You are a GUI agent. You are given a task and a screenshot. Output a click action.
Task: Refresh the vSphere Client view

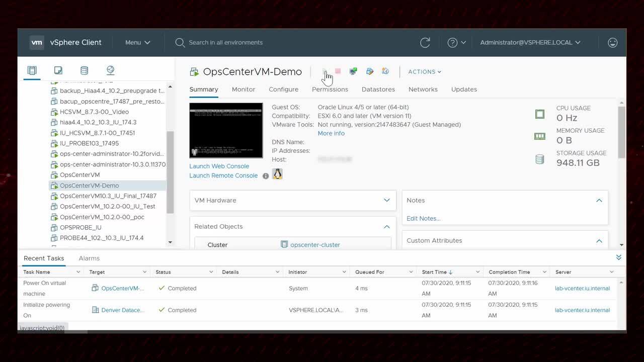point(425,43)
